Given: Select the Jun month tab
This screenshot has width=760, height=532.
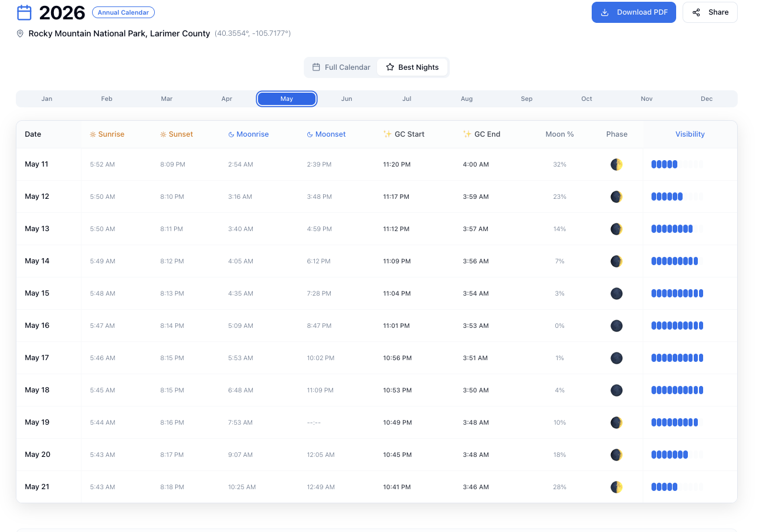Looking at the screenshot, I should [x=347, y=99].
